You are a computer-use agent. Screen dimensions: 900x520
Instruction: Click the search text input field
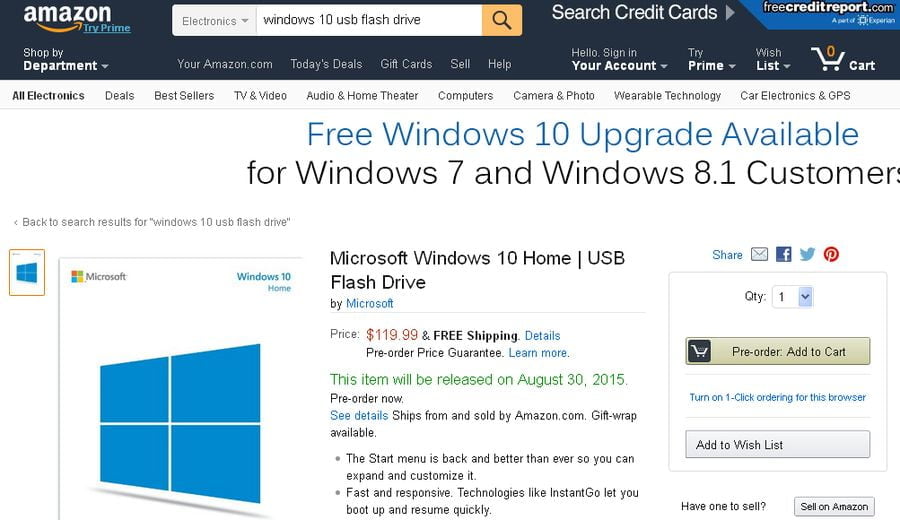pyautogui.click(x=369, y=20)
